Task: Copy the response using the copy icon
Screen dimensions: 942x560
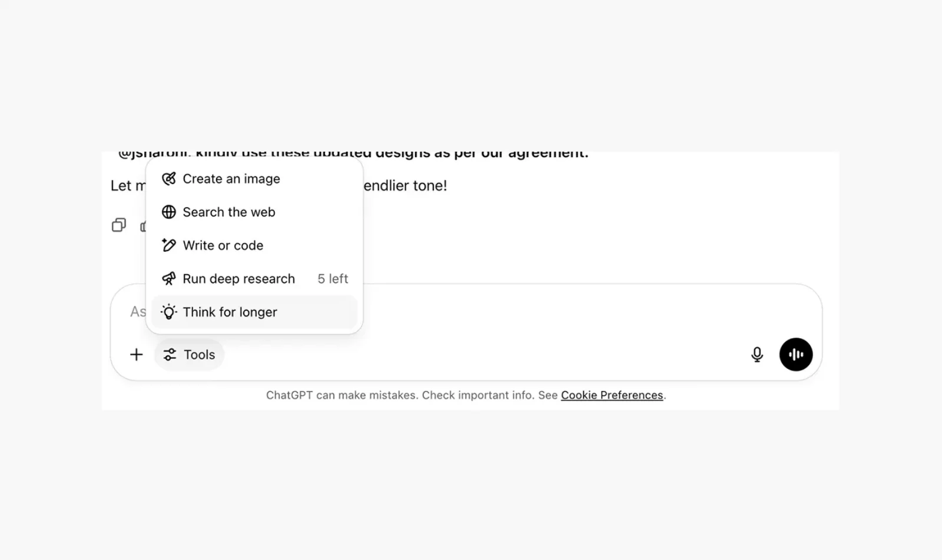Action: pyautogui.click(x=119, y=225)
